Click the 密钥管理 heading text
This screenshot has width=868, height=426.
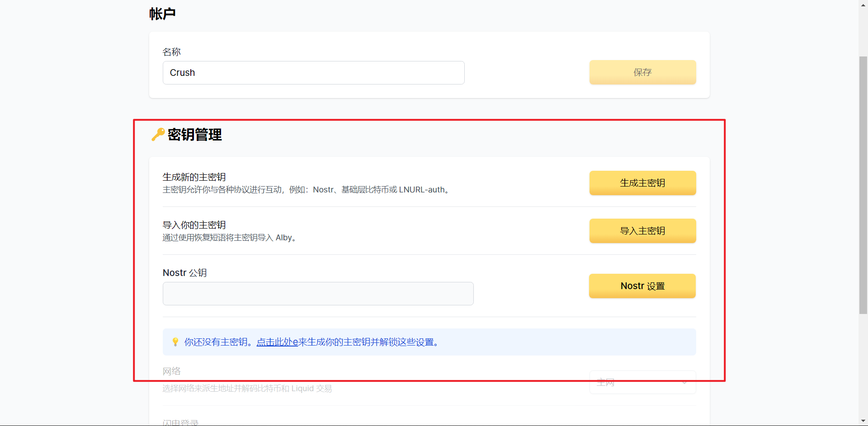point(194,135)
